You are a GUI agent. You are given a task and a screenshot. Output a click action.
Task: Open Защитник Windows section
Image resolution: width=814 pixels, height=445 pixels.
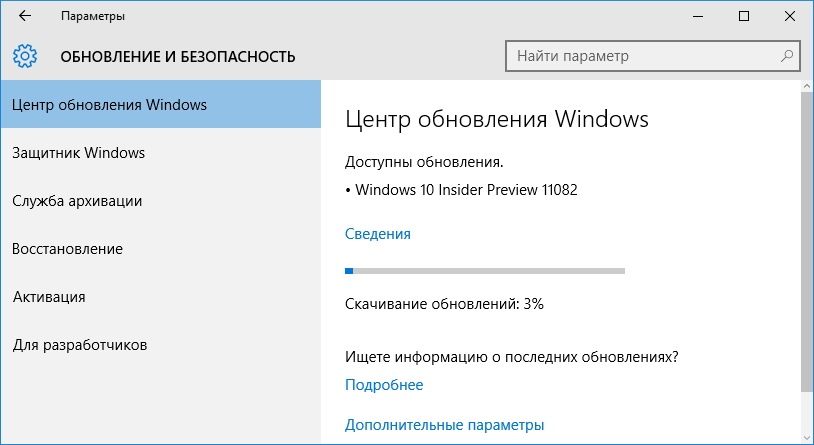pos(161,153)
